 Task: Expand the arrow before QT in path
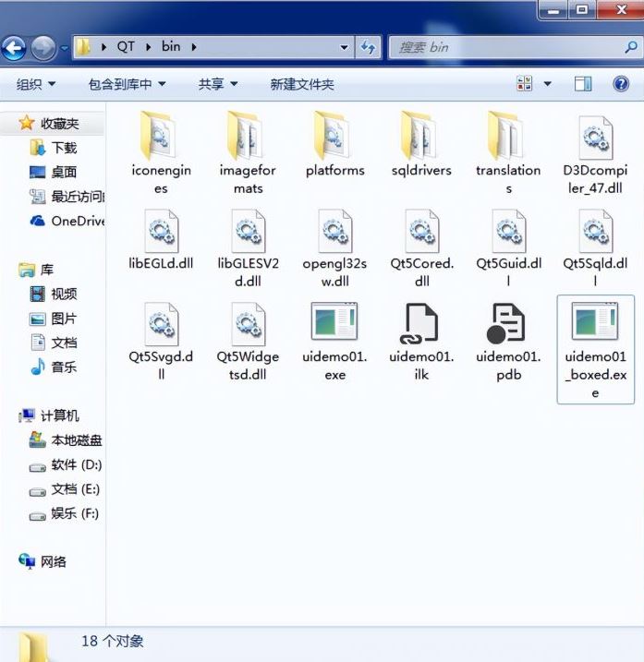point(103,47)
